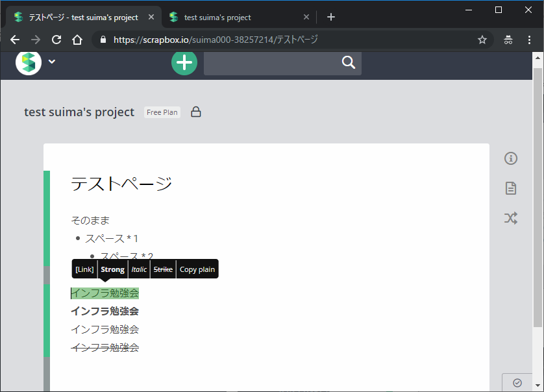Click the private project lock icon
This screenshot has height=392, width=544.
[196, 112]
